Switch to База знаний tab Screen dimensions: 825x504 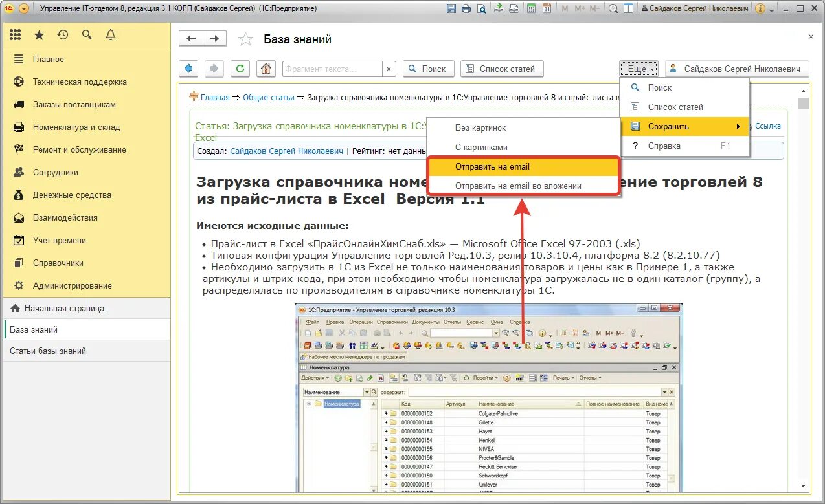coord(86,329)
